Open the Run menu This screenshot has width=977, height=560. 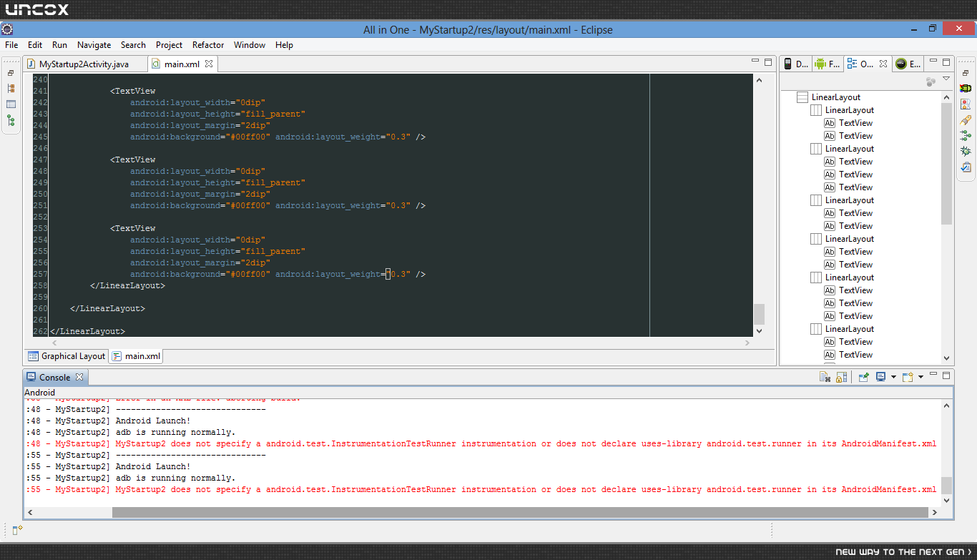[x=59, y=45]
